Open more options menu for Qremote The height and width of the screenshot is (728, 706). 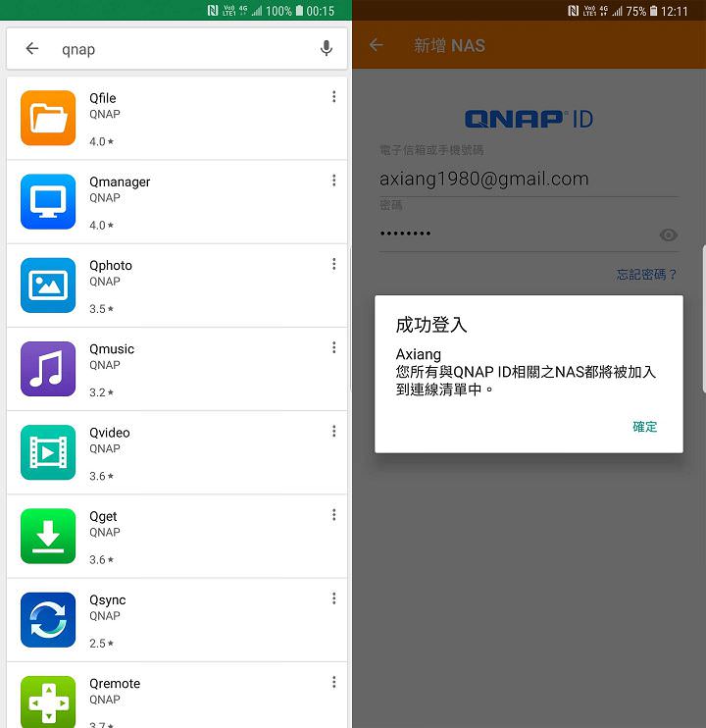click(334, 682)
